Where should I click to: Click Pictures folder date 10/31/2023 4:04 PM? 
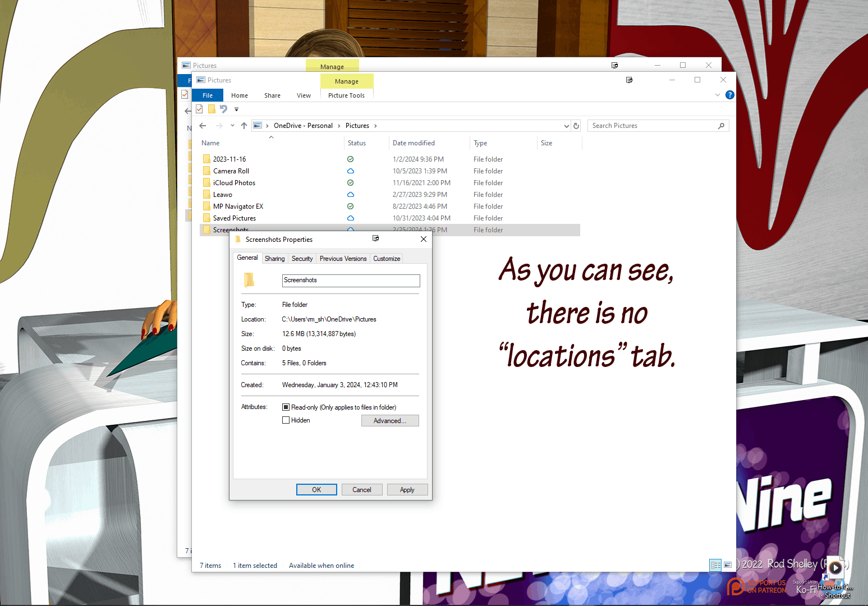[421, 218]
